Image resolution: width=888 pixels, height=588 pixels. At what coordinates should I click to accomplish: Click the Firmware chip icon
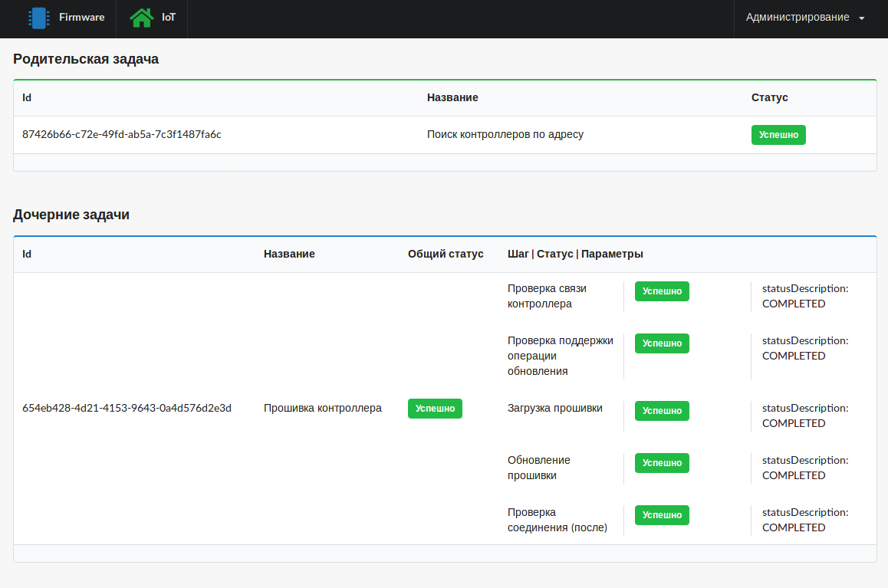[38, 18]
